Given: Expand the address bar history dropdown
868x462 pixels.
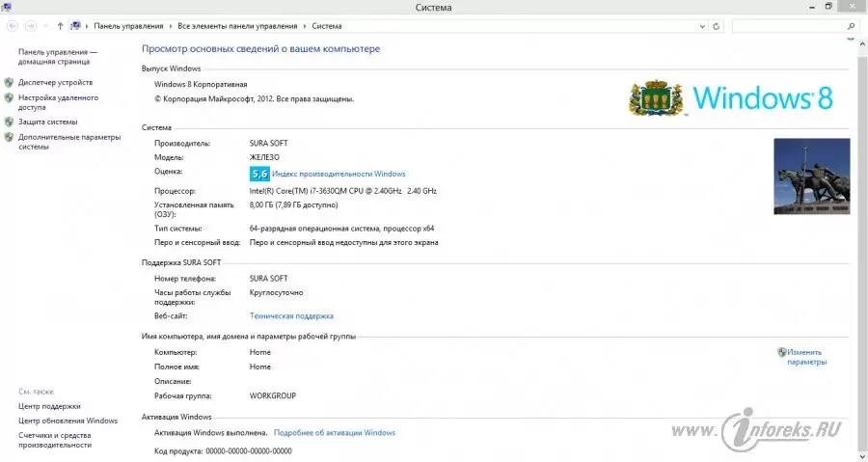Looking at the screenshot, I should click(702, 26).
